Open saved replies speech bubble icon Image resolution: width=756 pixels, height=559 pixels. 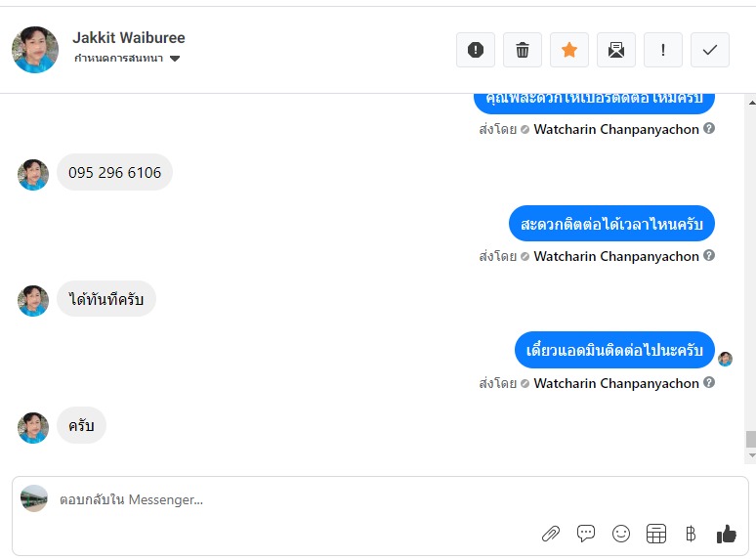[586, 534]
